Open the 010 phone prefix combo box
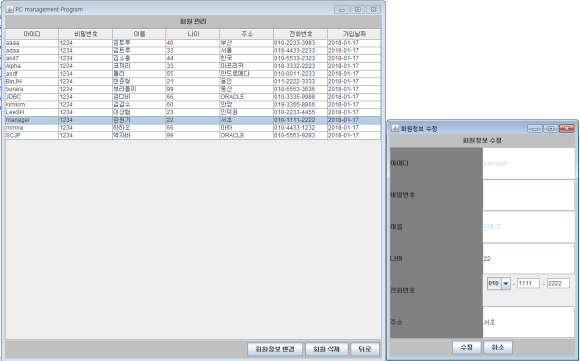 [499, 284]
